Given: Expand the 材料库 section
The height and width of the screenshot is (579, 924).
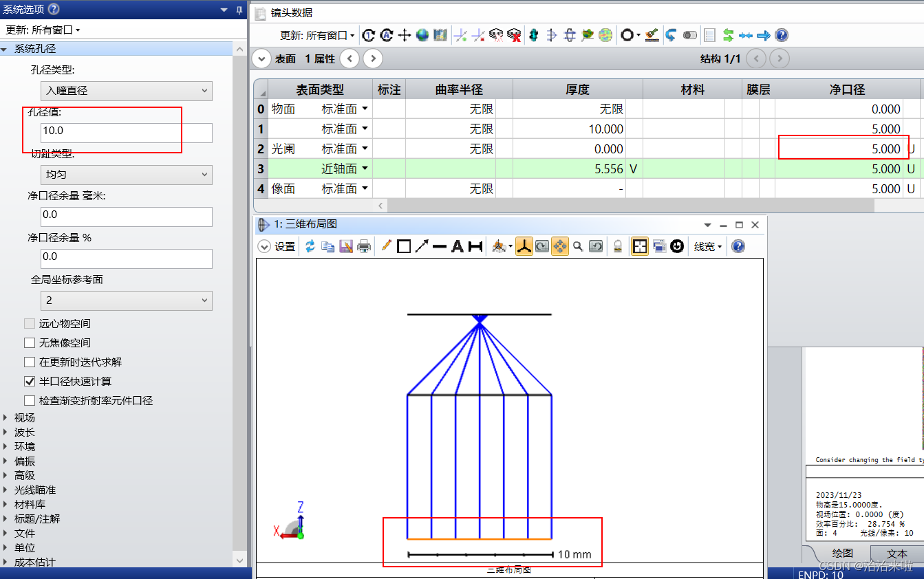Looking at the screenshot, I should [6, 504].
